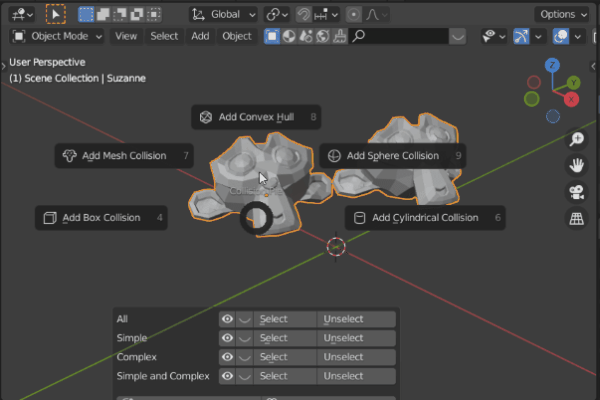600x400 pixels.
Task: Open the Object menu
Action: coord(237,36)
